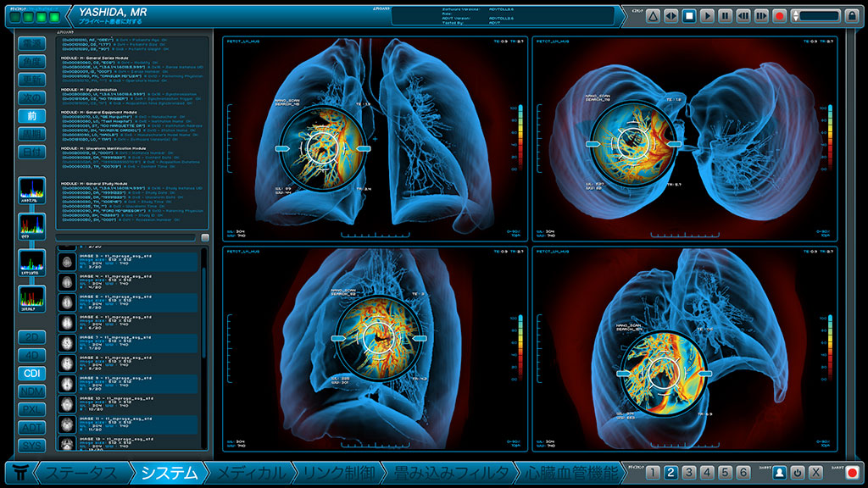Click small square button below metadata panel
This screenshot has height=488, width=868.
point(204,237)
